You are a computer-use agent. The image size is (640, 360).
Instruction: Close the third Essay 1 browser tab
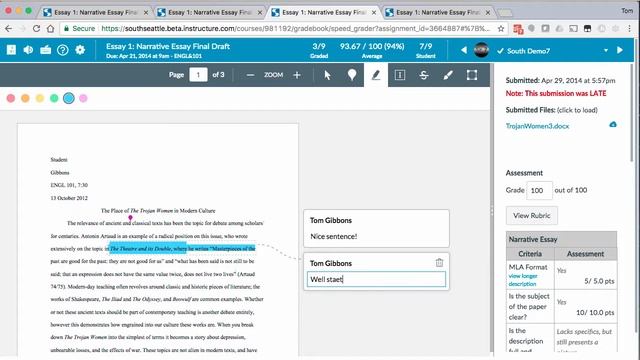point(373,13)
